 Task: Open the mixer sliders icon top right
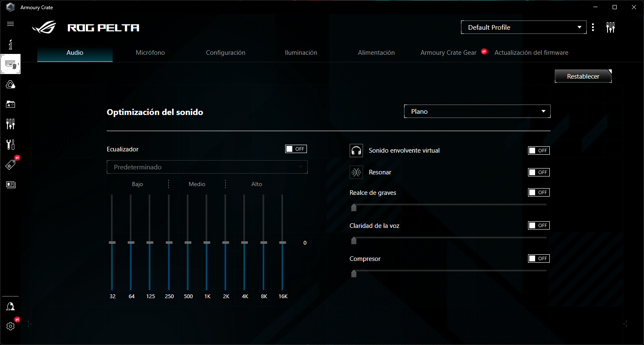(611, 27)
